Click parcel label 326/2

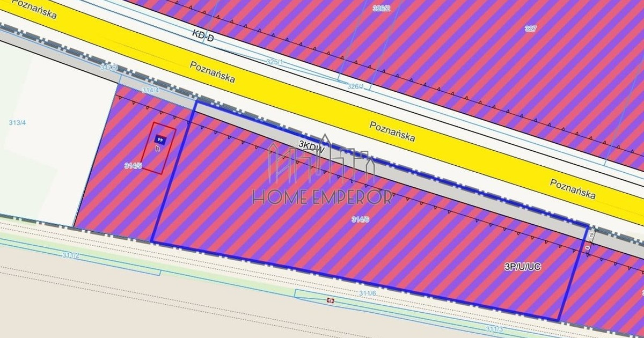pyautogui.click(x=381, y=8)
